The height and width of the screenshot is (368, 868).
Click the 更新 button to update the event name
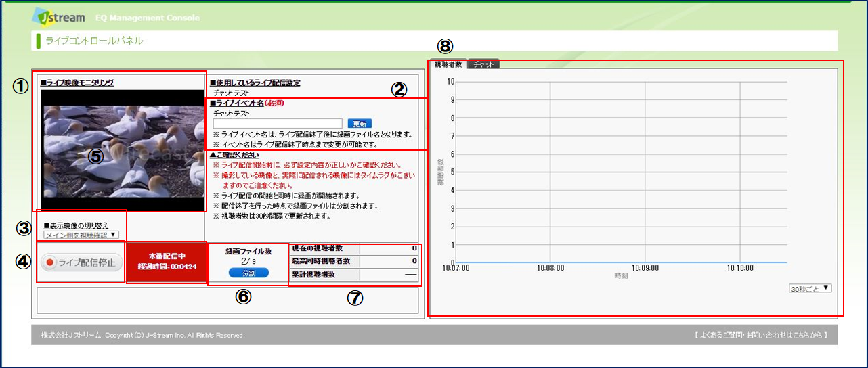coord(360,124)
